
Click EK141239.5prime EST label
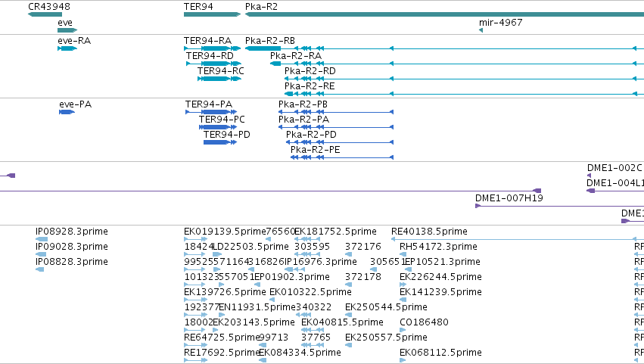[440, 293]
